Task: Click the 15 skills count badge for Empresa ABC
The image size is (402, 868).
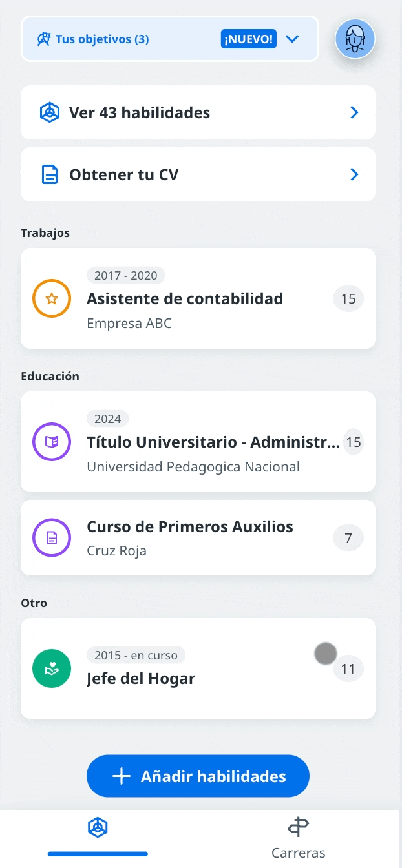Action: point(348,298)
